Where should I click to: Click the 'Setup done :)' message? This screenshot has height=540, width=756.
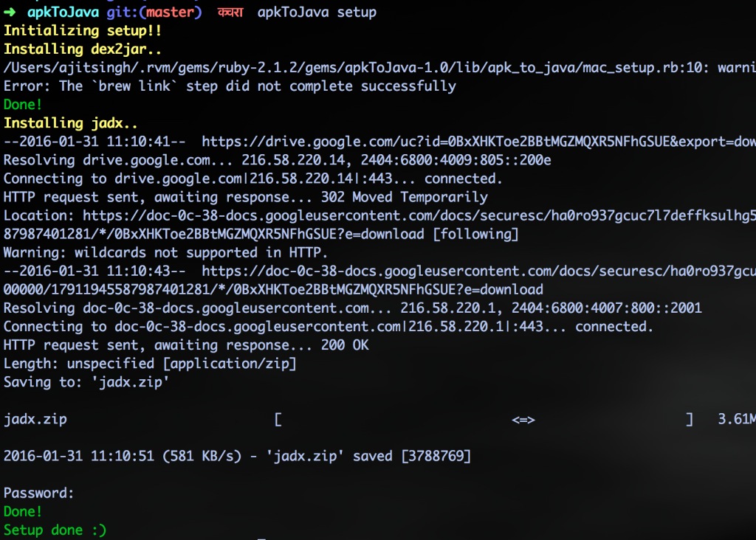pyautogui.click(x=55, y=530)
